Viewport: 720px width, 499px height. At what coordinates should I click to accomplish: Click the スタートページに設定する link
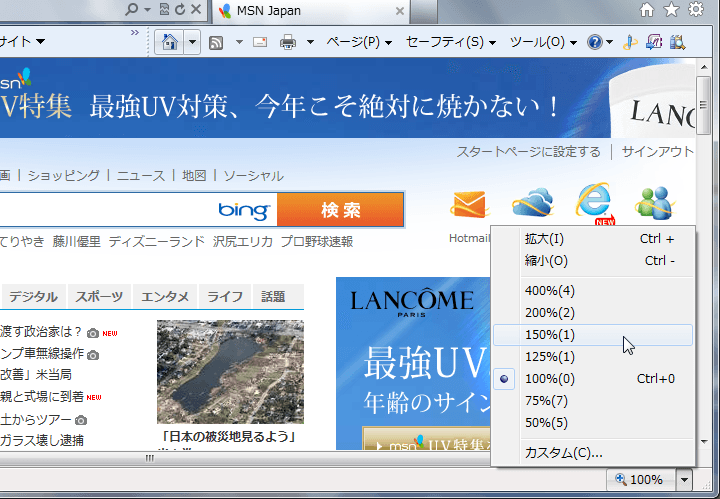528,152
